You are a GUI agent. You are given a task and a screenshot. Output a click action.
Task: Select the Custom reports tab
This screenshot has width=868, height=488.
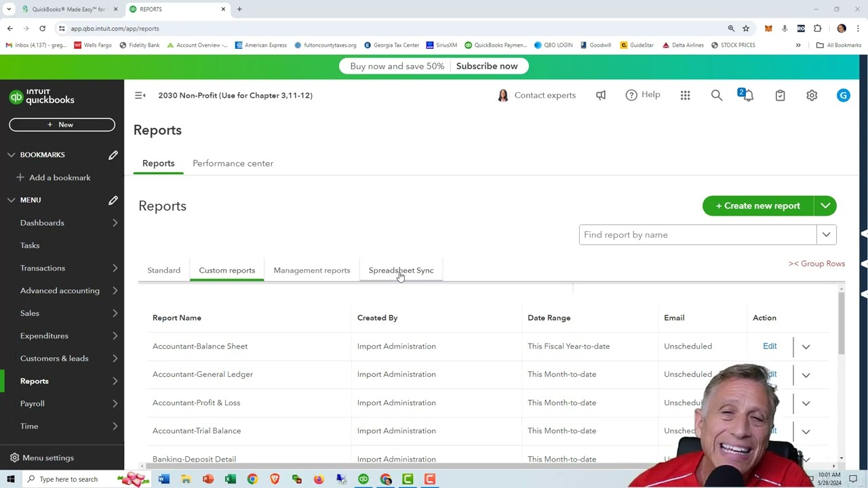coord(227,270)
